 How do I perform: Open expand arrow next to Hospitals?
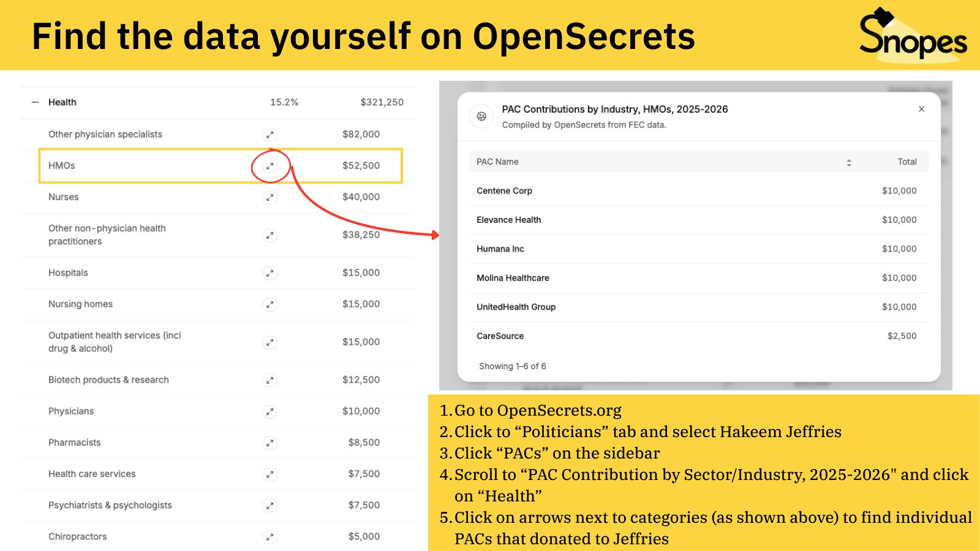[269, 273]
